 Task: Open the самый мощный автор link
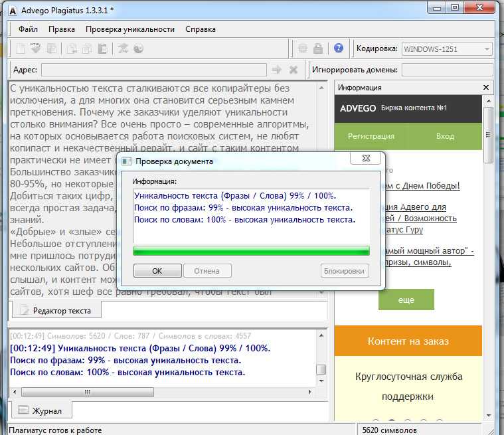pyautogui.click(x=429, y=251)
